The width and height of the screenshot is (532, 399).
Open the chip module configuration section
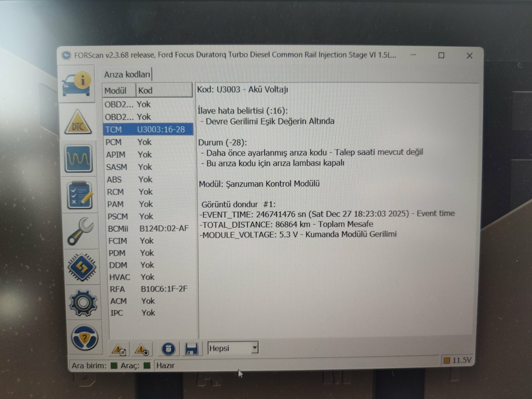click(x=82, y=267)
